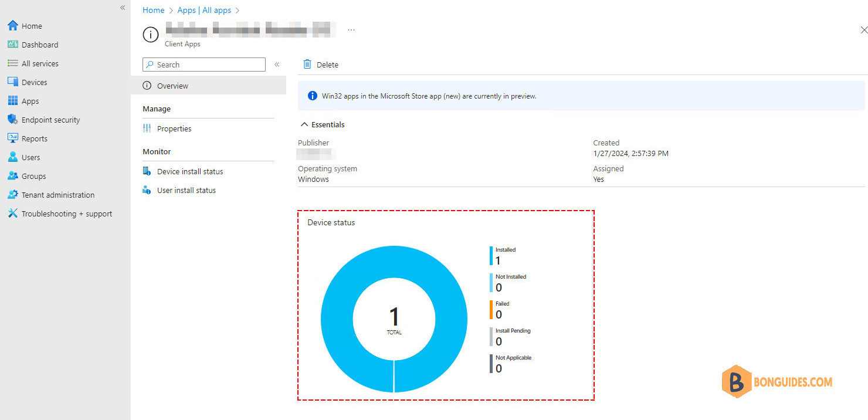Open Tenant administration navigation label
This screenshot has width=868, height=420.
coord(58,195)
